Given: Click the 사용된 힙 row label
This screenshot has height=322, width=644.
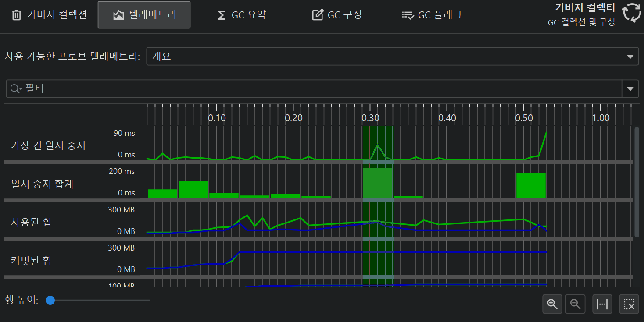Looking at the screenshot, I should [31, 222].
